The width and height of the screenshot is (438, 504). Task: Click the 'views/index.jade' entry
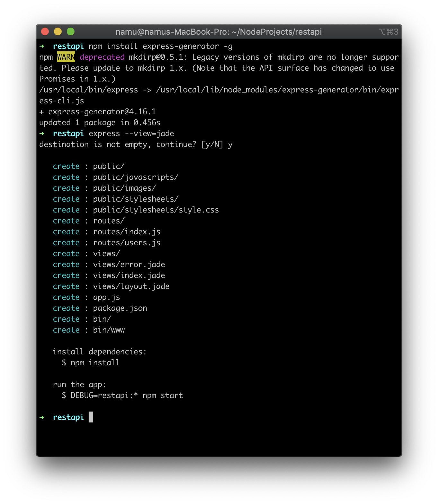pos(129,275)
